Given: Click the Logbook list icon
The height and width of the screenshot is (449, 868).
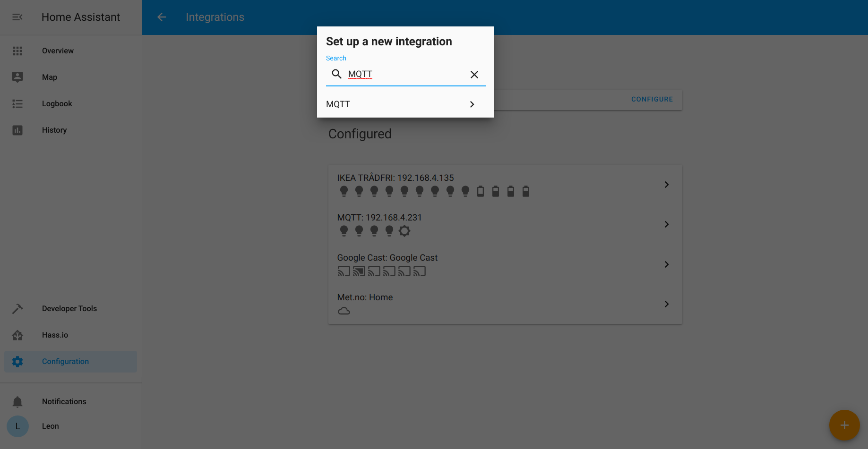Looking at the screenshot, I should click(x=17, y=103).
